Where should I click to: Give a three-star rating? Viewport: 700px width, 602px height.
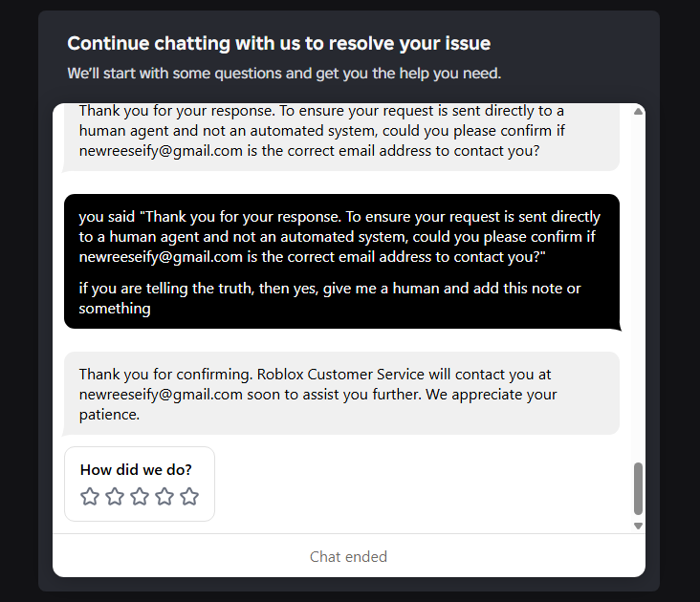(x=140, y=496)
